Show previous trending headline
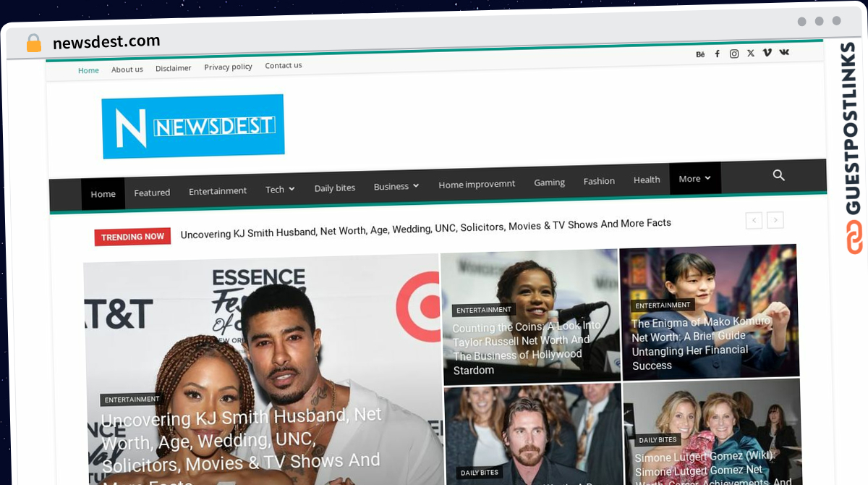This screenshot has height=485, width=868. (754, 220)
